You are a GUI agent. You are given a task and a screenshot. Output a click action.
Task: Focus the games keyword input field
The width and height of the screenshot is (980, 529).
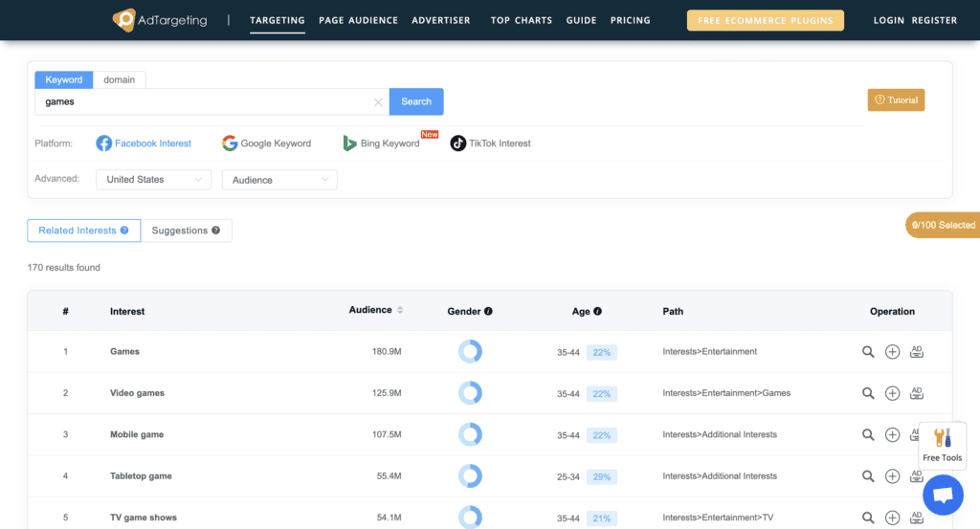coord(212,101)
